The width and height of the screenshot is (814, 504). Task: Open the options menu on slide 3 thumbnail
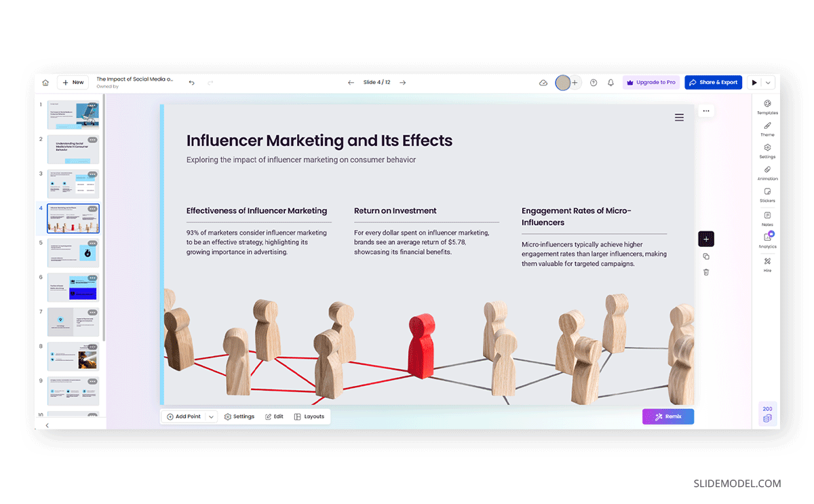click(x=92, y=174)
